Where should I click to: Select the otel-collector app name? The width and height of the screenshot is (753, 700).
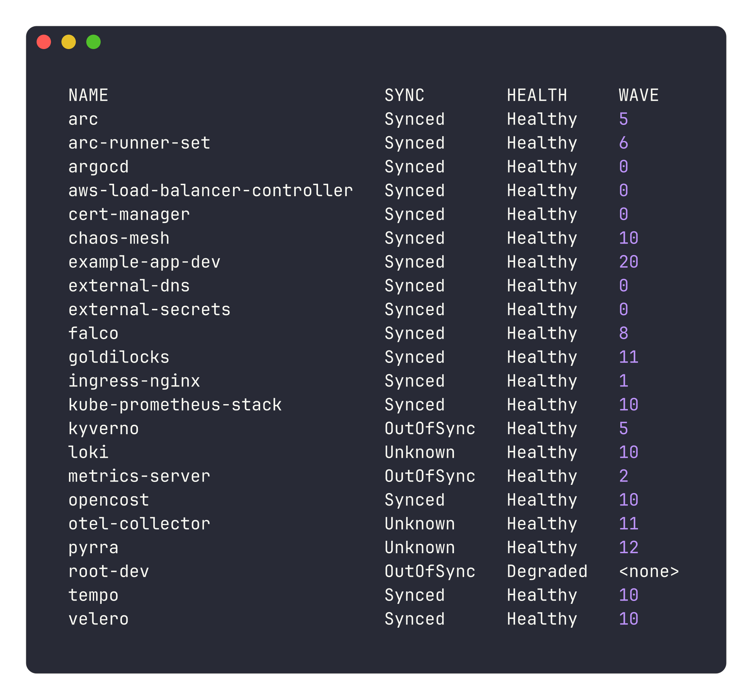[139, 524]
